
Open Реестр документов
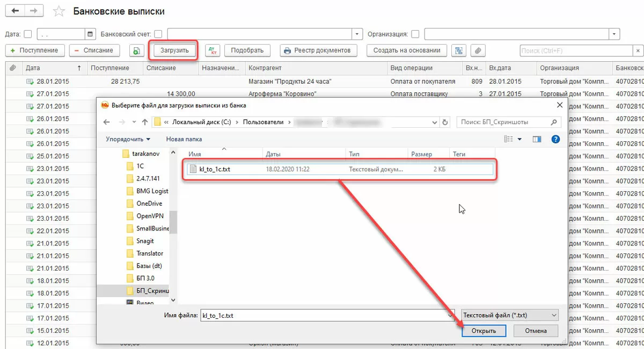(x=318, y=50)
